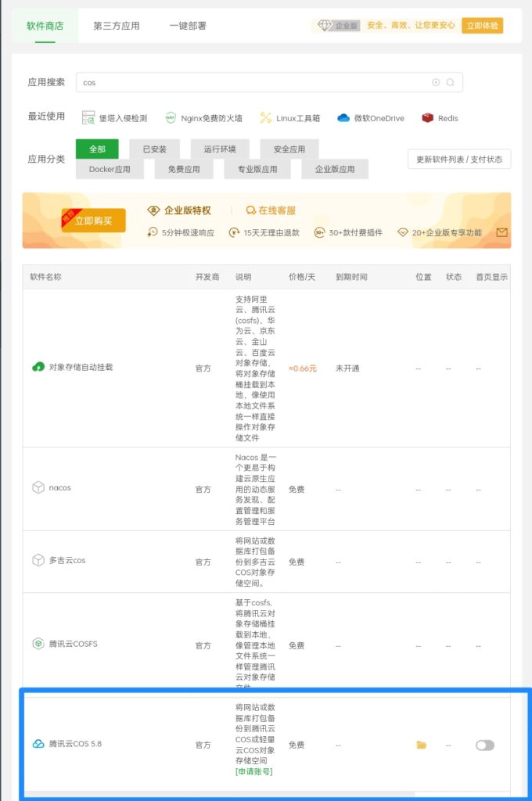Click the 多吉云cos cube icon
The width and height of the screenshot is (532, 801).
click(38, 560)
